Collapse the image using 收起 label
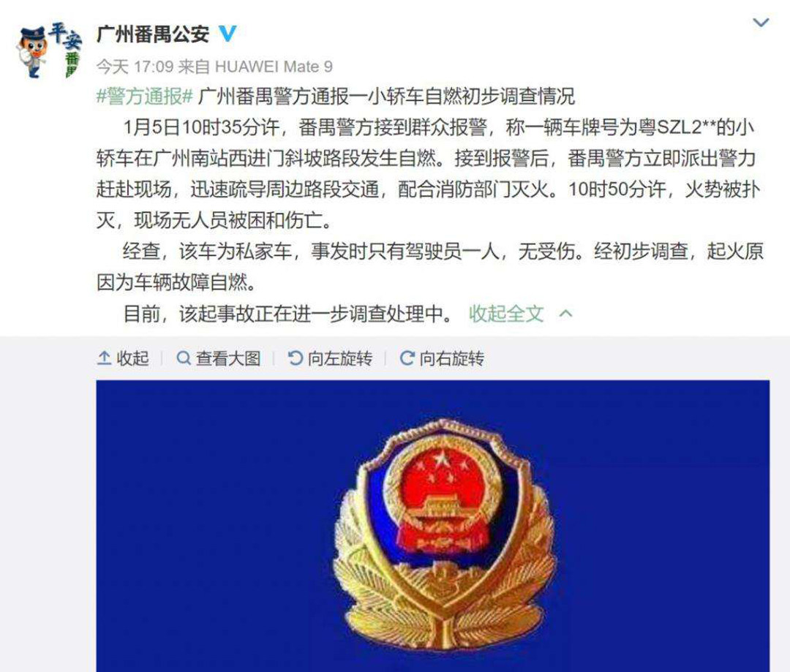The width and height of the screenshot is (790, 672). (132, 358)
